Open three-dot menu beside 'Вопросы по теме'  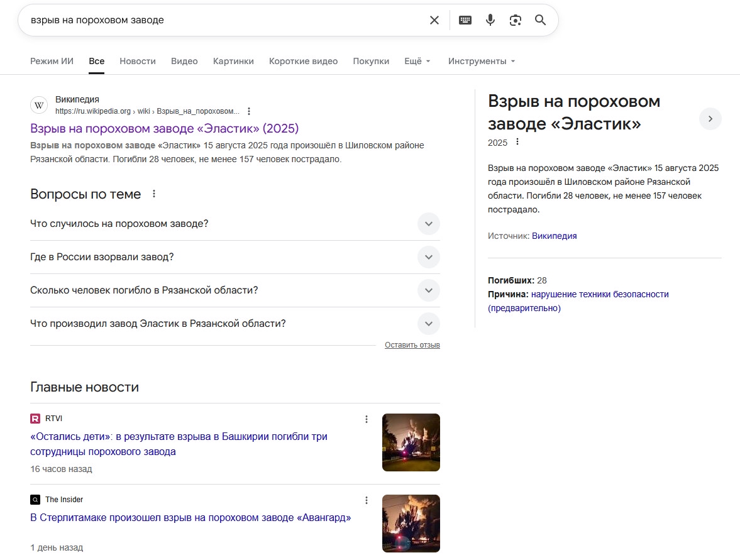click(x=154, y=194)
